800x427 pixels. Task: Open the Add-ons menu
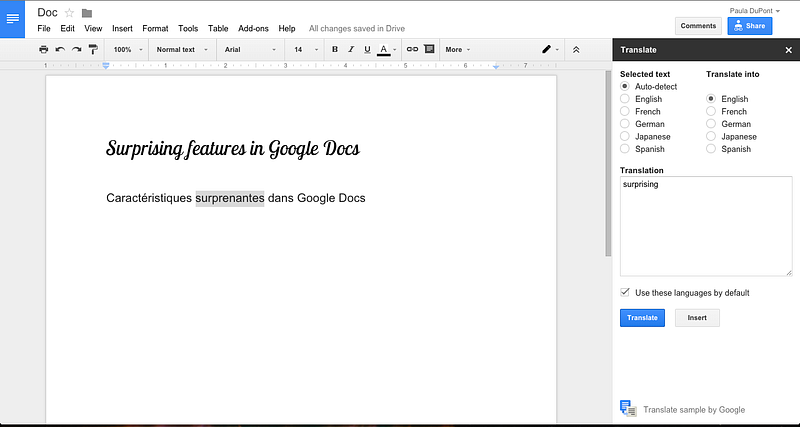tap(253, 29)
